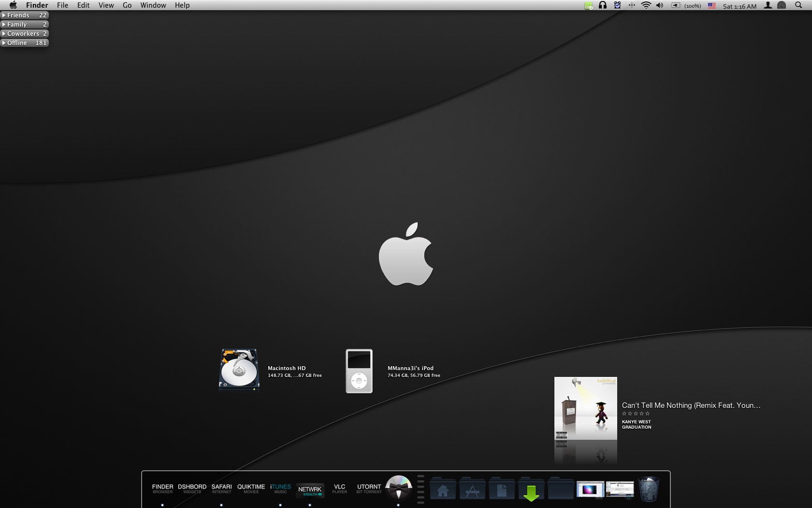Viewport: 812px width, 508px height.
Task: Open the Macintosh HD drive icon
Action: [x=239, y=370]
